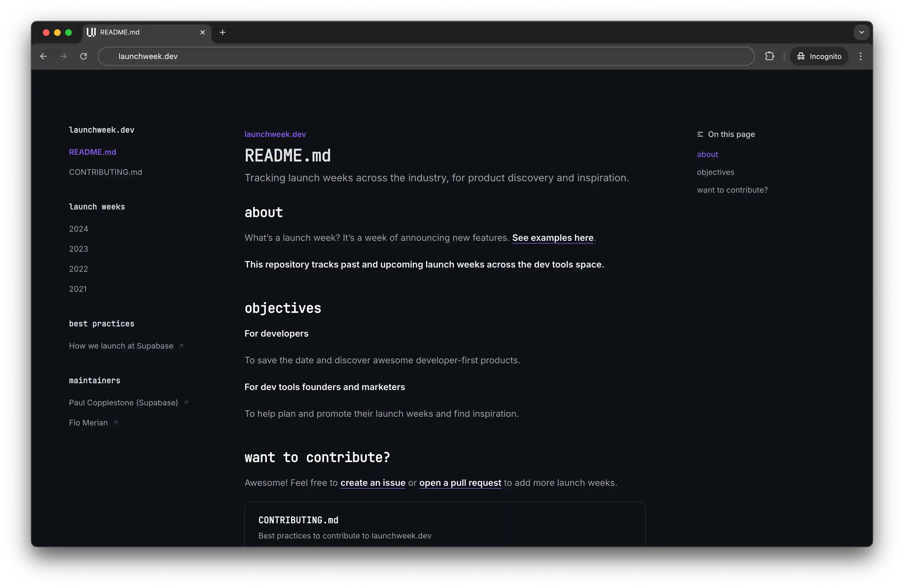Image resolution: width=904 pixels, height=588 pixels.
Task: Jump to the 'about' section link
Action: (x=707, y=154)
